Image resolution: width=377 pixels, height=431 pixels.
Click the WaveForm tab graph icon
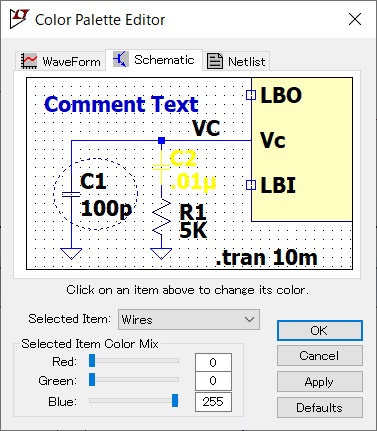29,61
